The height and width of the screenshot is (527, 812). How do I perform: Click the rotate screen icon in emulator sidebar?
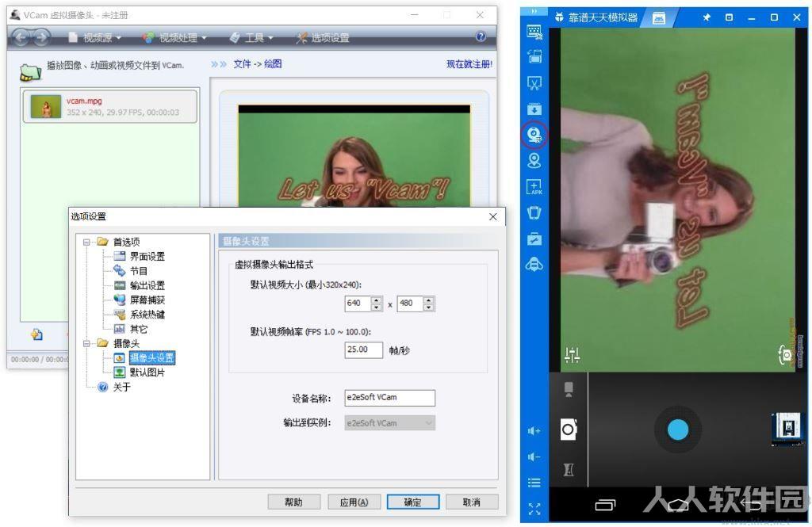click(534, 56)
